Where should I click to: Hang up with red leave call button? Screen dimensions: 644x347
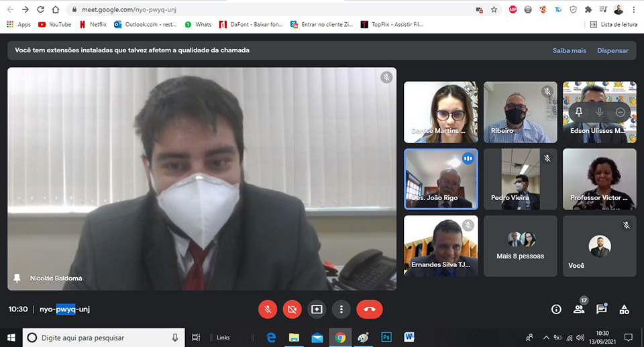[369, 309]
